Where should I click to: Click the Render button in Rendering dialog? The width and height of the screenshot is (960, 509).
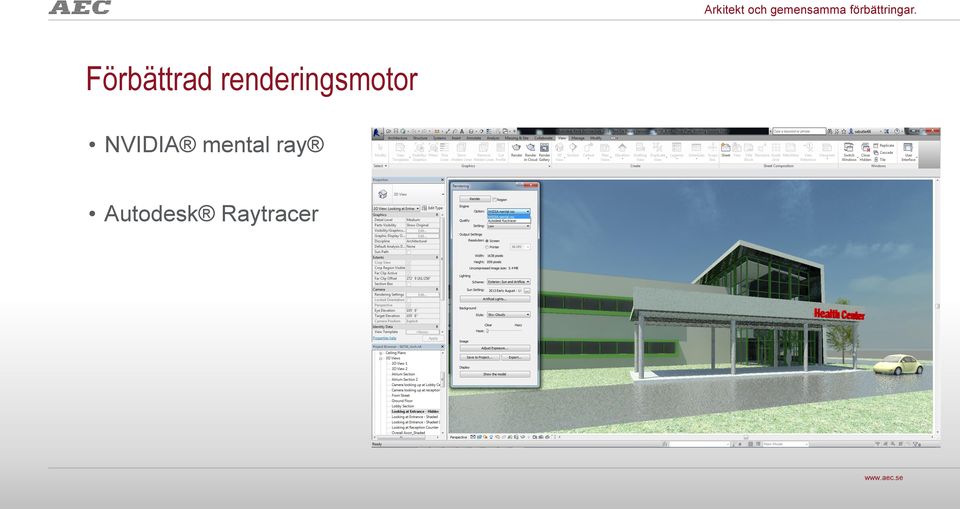coord(475,198)
